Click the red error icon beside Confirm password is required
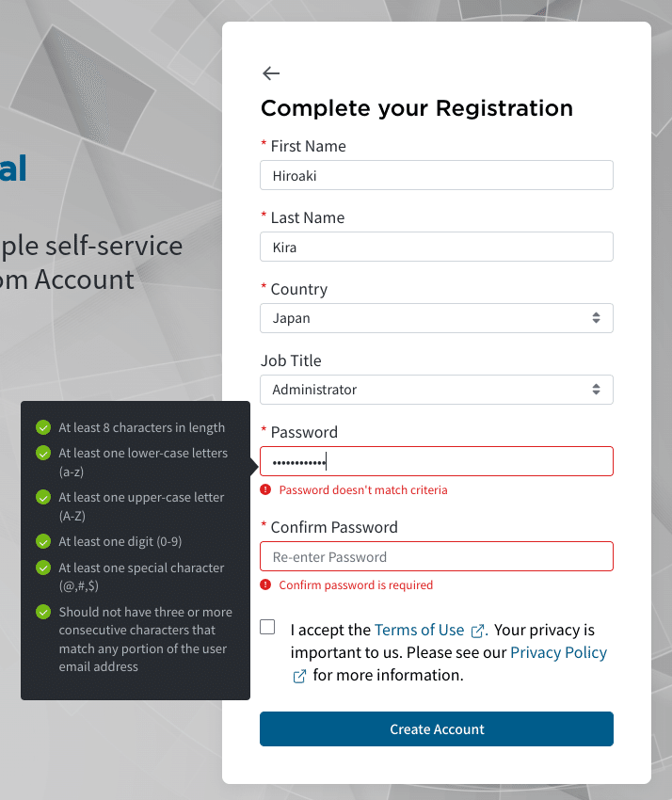 (x=265, y=584)
